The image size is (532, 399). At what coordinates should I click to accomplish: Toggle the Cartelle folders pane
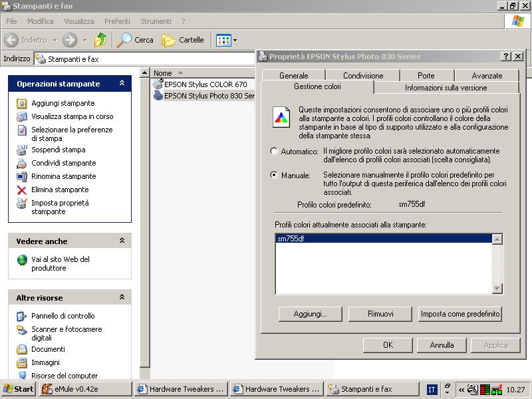182,40
